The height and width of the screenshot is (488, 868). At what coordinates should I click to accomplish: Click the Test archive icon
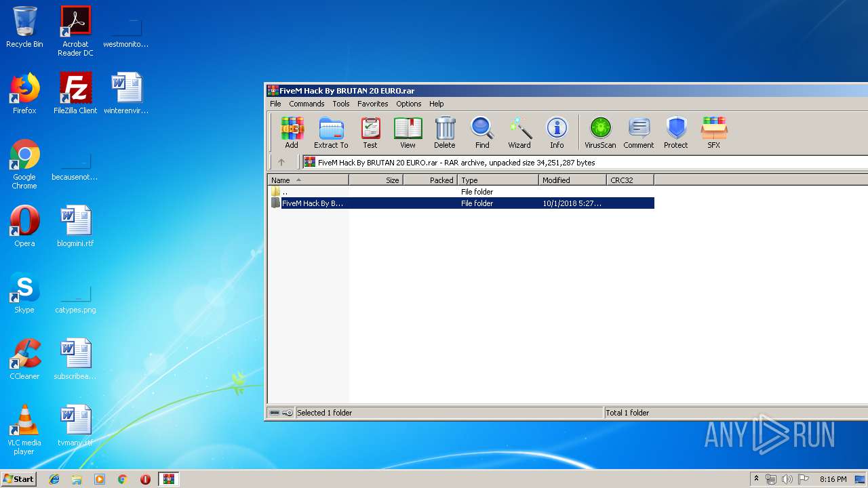pos(370,132)
